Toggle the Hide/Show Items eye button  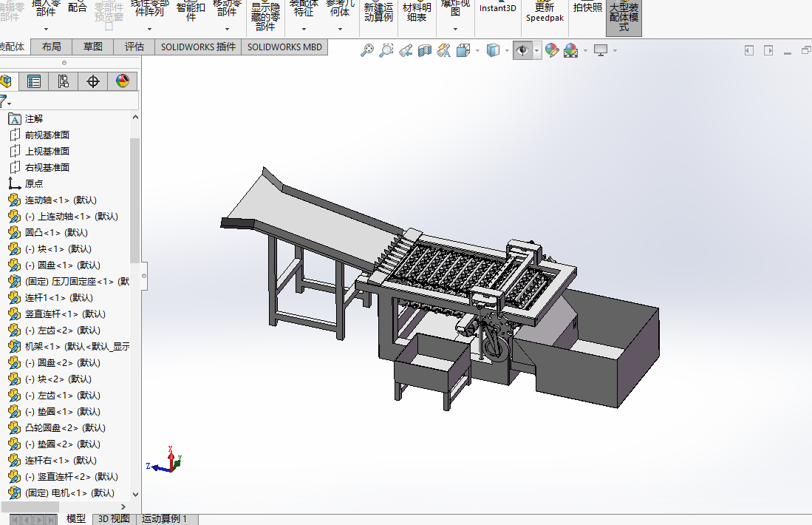[522, 50]
